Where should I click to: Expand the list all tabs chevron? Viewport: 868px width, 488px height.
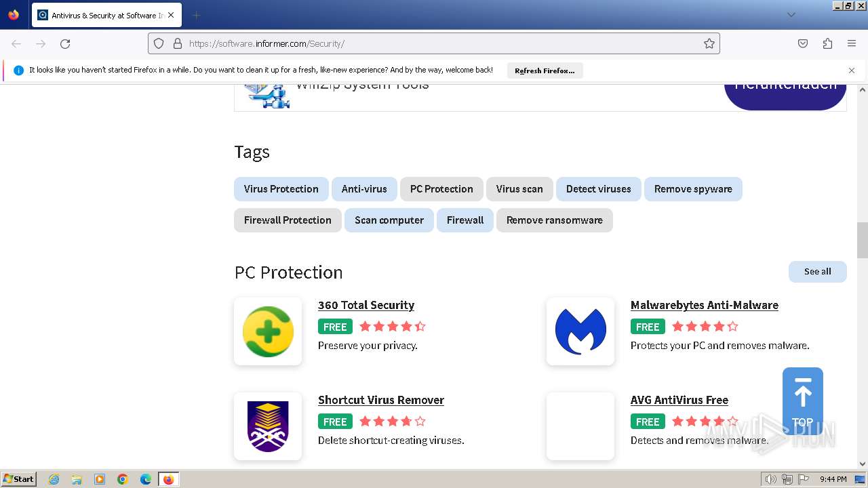(791, 15)
